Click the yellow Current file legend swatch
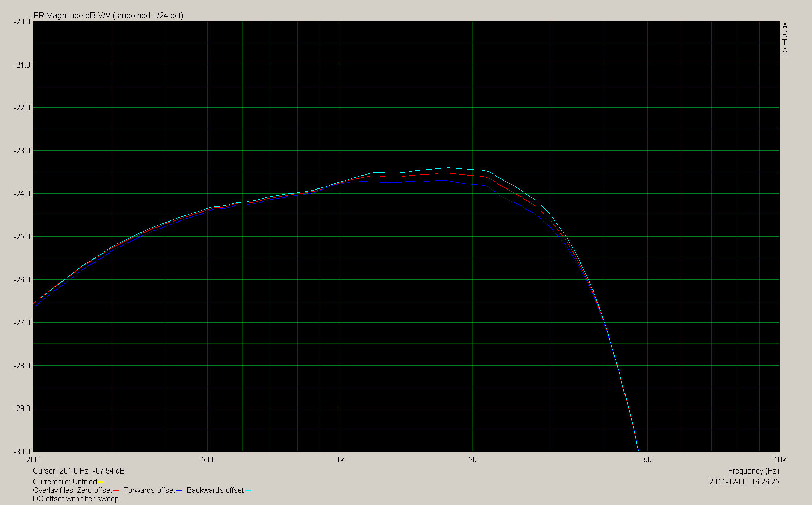 coord(101,482)
